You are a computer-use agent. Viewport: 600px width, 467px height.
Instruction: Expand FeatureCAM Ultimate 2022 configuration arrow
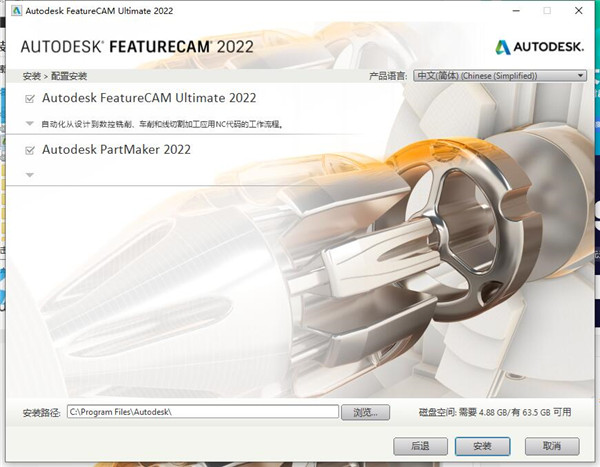click(29, 123)
